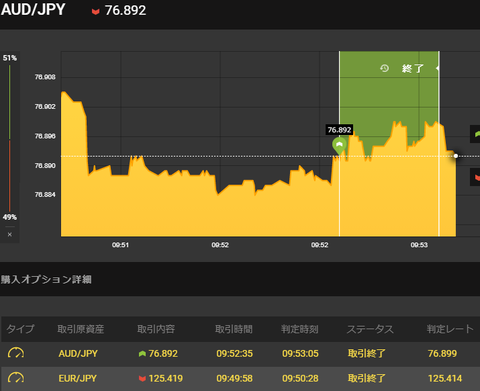
Task: Click the 76.892 current rate in header
Action: (x=125, y=11)
